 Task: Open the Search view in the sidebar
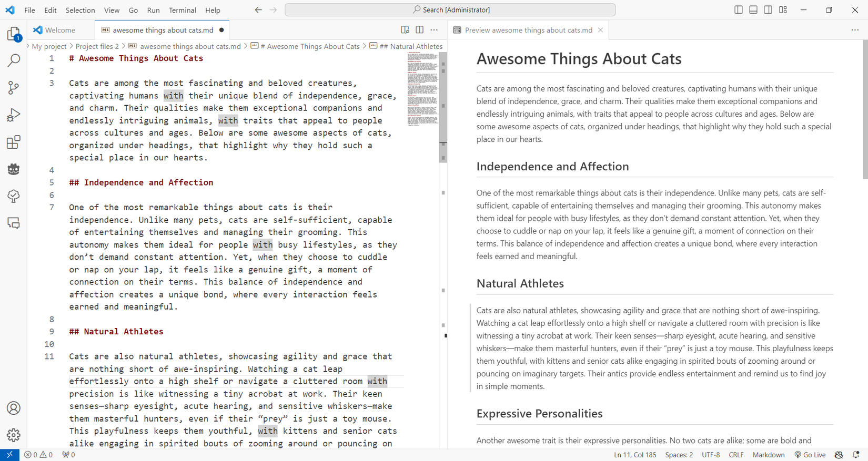(x=14, y=60)
